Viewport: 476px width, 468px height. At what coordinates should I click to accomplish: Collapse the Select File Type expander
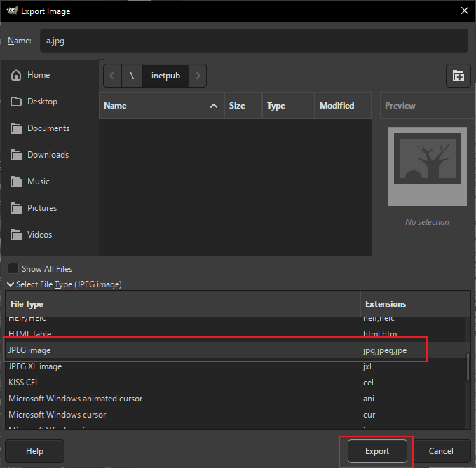(11, 284)
